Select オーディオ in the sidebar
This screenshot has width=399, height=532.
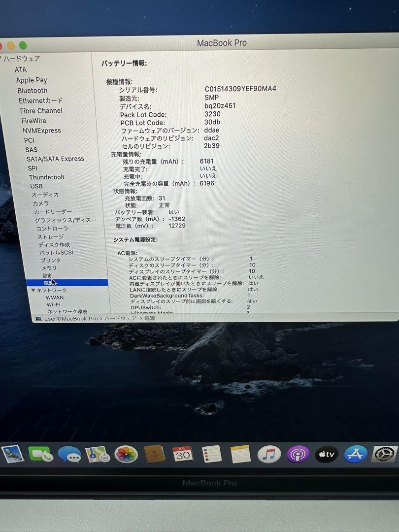[x=45, y=195]
